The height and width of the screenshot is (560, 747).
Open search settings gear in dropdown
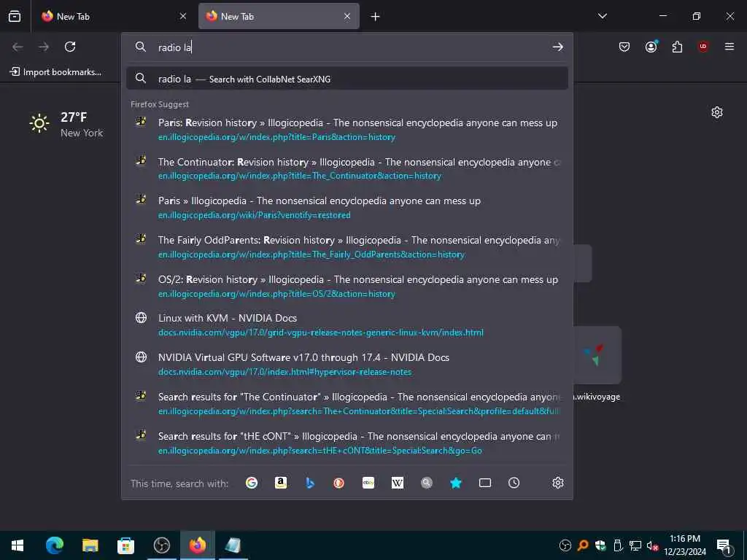pos(558,483)
